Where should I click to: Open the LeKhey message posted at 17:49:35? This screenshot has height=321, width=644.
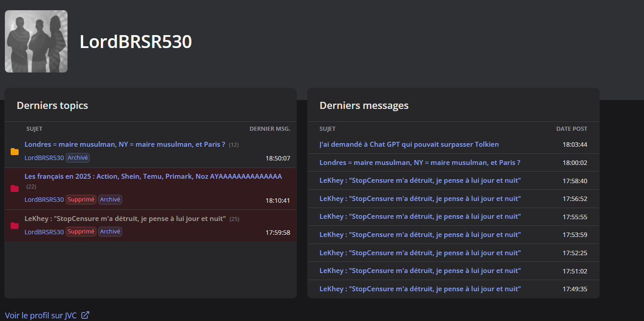[420, 289]
